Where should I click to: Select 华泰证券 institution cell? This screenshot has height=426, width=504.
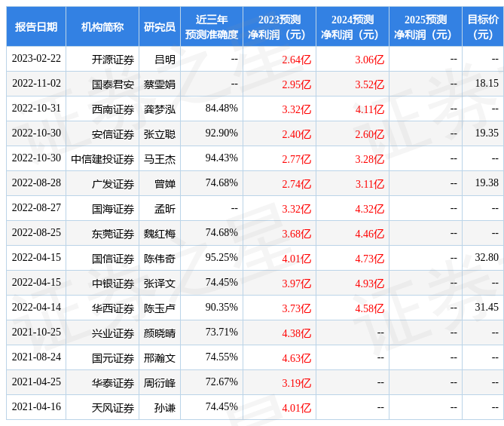coord(113,383)
